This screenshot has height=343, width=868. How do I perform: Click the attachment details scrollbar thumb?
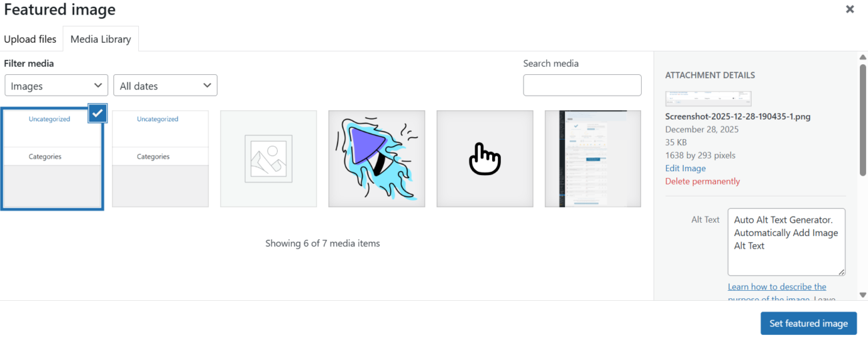pos(862,120)
